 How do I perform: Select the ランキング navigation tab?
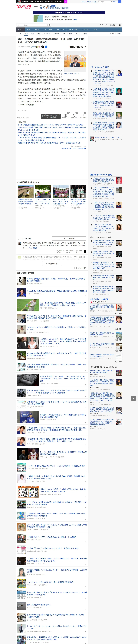[x=86, y=30]
